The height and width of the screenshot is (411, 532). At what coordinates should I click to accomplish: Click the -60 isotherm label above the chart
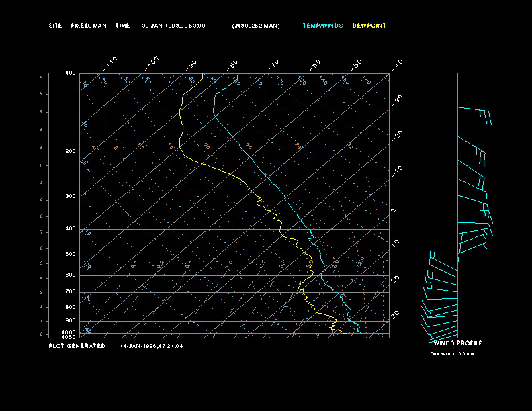pyautogui.click(x=315, y=64)
